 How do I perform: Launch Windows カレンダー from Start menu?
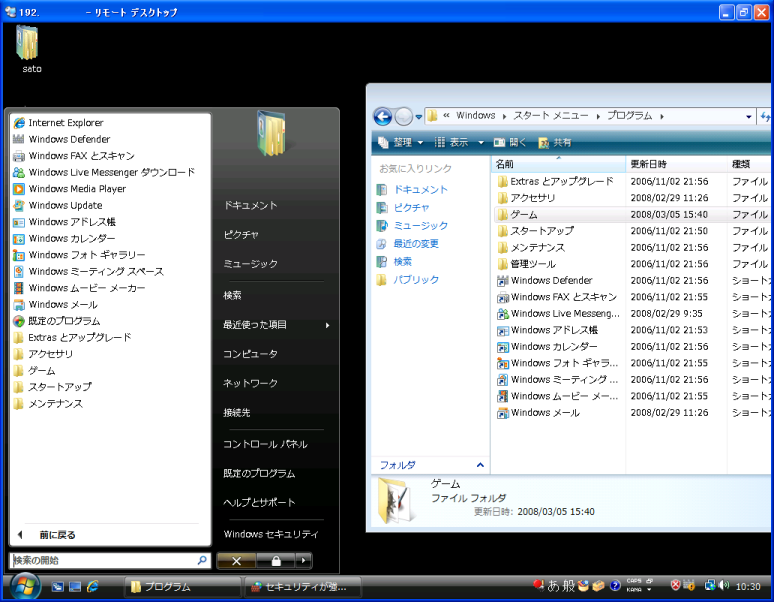pyautogui.click(x=64, y=238)
